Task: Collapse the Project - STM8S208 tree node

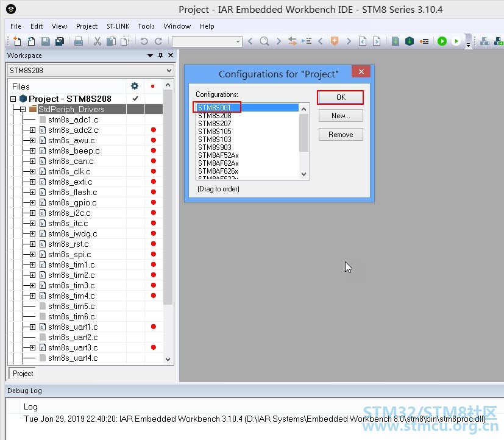Action: click(x=13, y=99)
